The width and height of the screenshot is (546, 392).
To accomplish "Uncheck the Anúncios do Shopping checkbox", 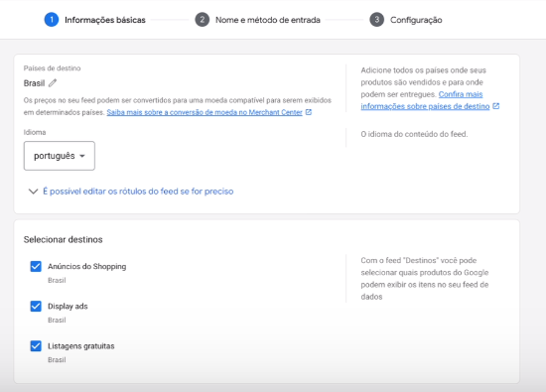I will [36, 266].
